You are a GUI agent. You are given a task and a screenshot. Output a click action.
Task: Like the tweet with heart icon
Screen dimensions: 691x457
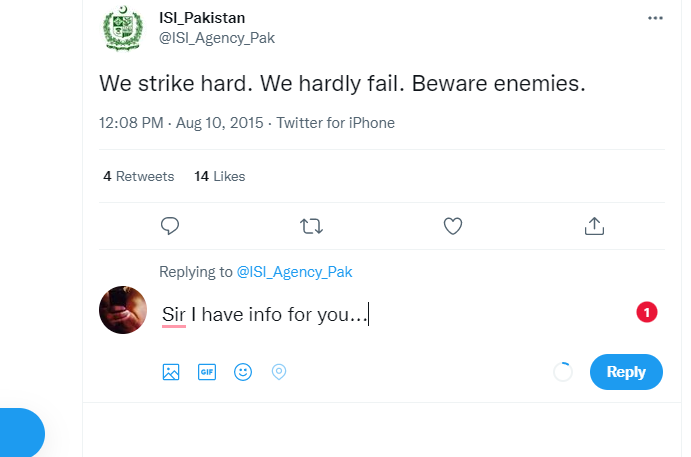[453, 226]
